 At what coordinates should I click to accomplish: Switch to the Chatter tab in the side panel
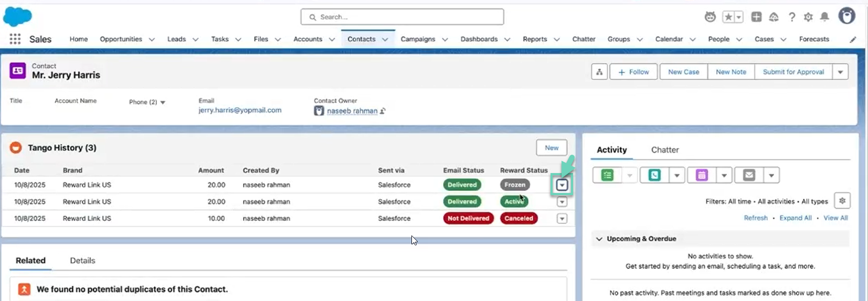coord(665,150)
